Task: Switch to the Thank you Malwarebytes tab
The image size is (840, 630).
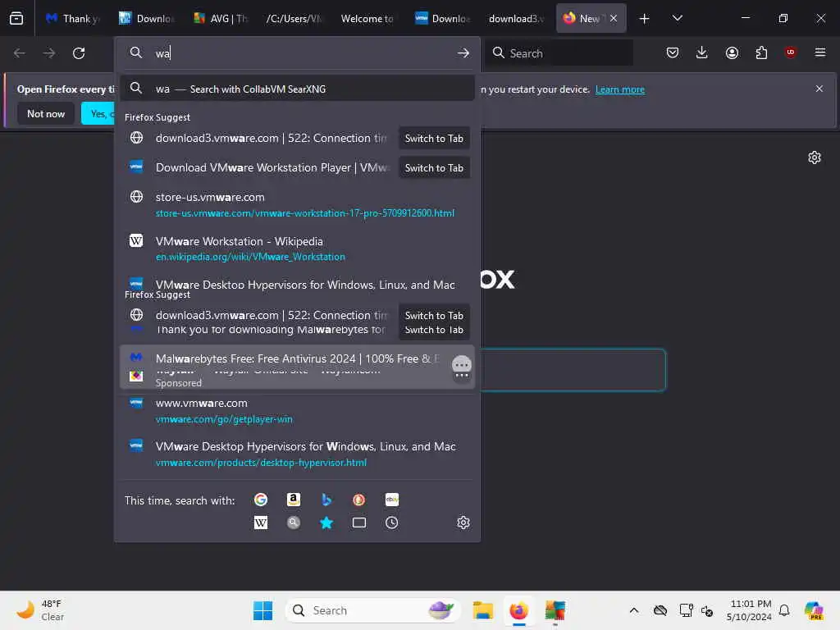Action: tap(73, 18)
